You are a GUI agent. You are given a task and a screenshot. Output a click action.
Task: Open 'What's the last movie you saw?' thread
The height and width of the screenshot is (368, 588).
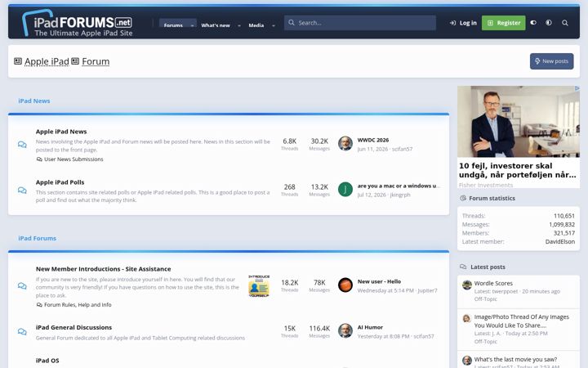(515, 359)
